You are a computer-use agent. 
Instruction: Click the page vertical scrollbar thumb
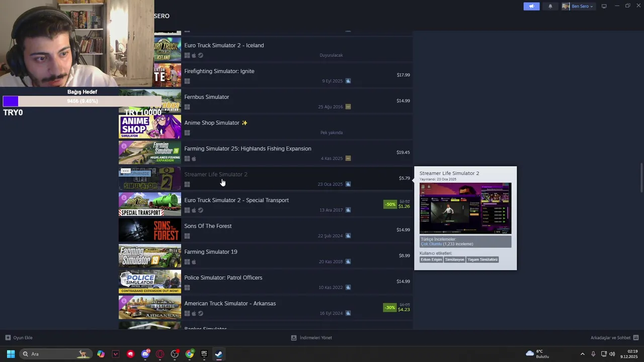click(641, 177)
